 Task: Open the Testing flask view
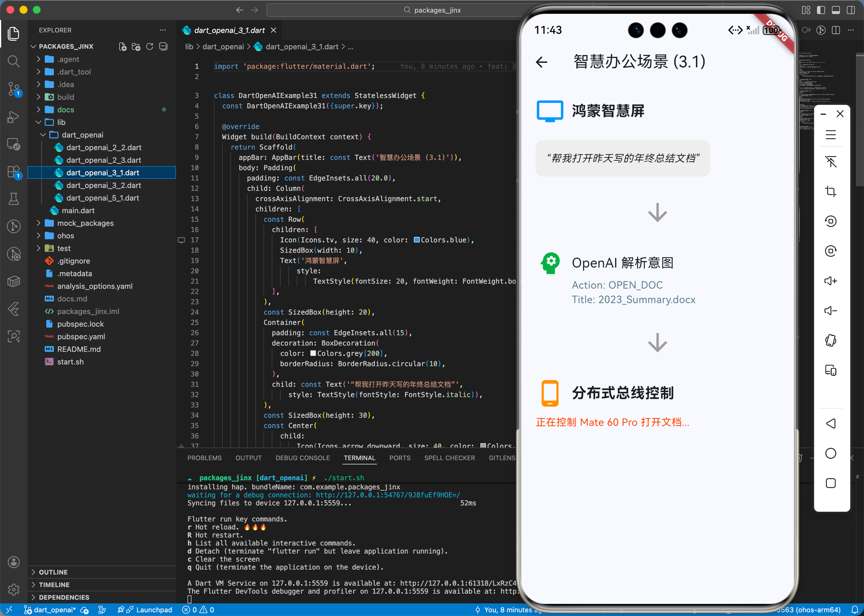[x=14, y=199]
